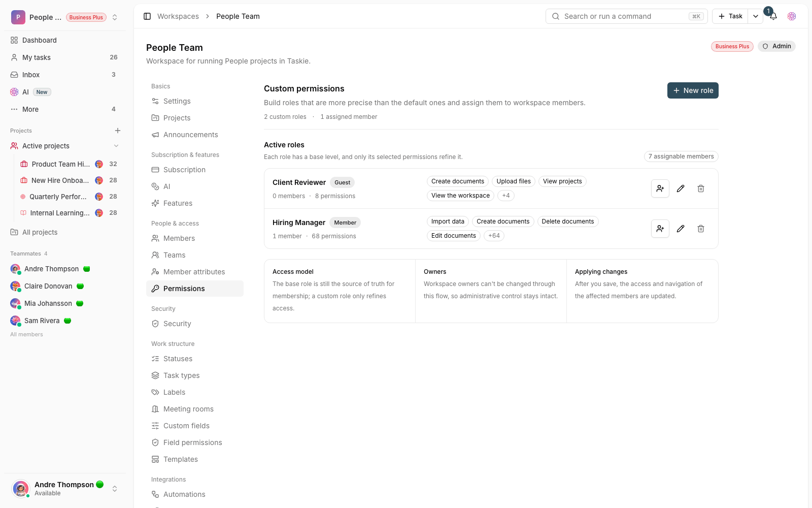Open My tasks
The height and width of the screenshot is (508, 812).
(x=65, y=57)
